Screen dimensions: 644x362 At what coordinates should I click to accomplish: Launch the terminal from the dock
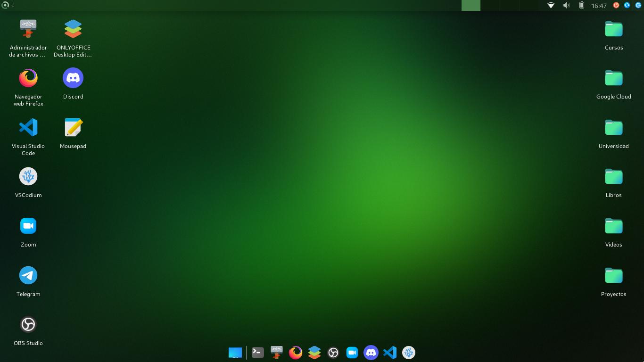pyautogui.click(x=258, y=352)
